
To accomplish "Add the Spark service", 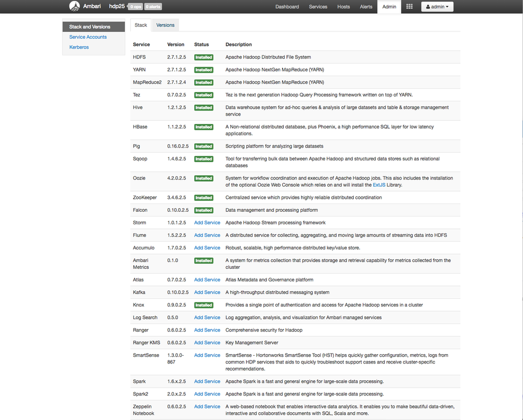I will 207,381.
